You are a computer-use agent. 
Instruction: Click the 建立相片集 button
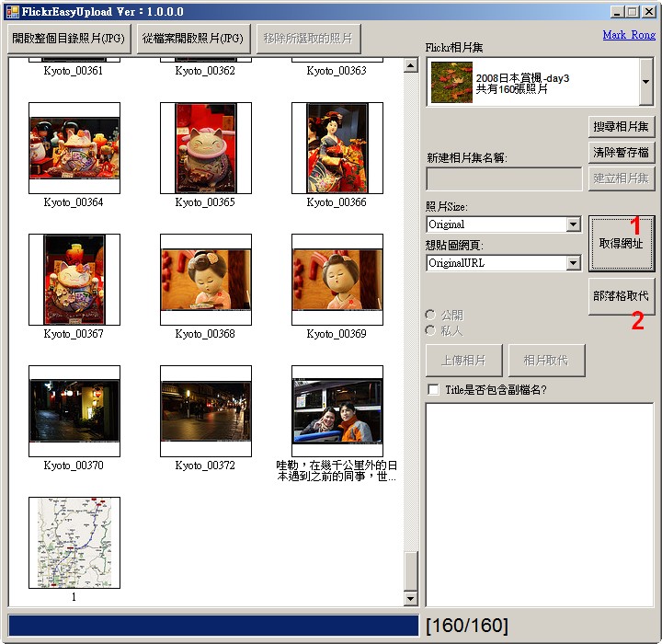pos(621,178)
